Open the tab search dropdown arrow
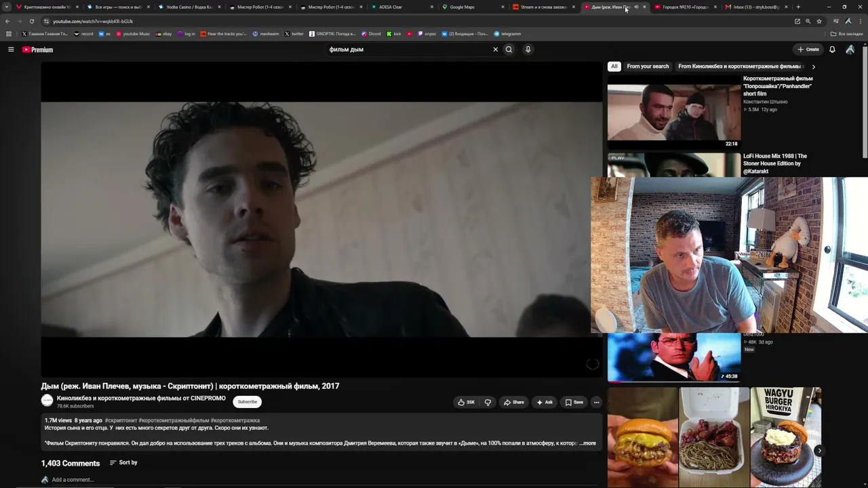868x488 pixels. tap(7, 7)
